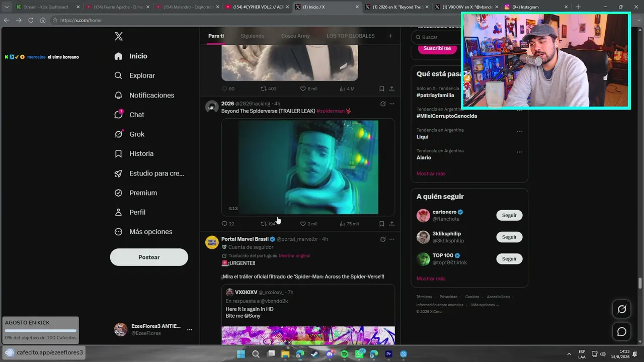Open the Windows Start menu
The image size is (644, 362).
tap(241, 354)
